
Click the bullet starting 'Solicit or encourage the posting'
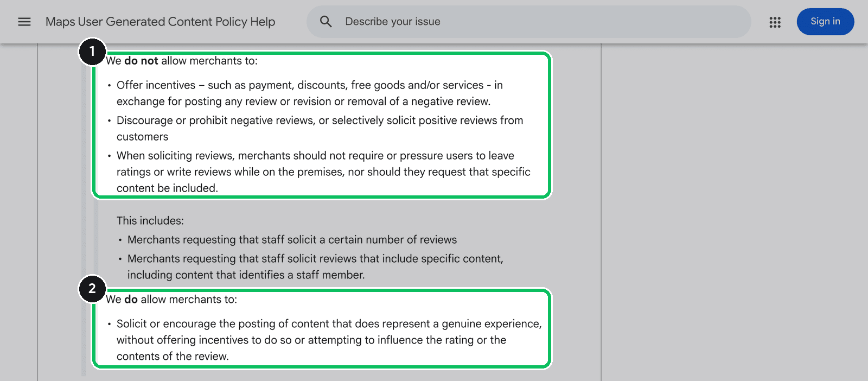tap(329, 340)
